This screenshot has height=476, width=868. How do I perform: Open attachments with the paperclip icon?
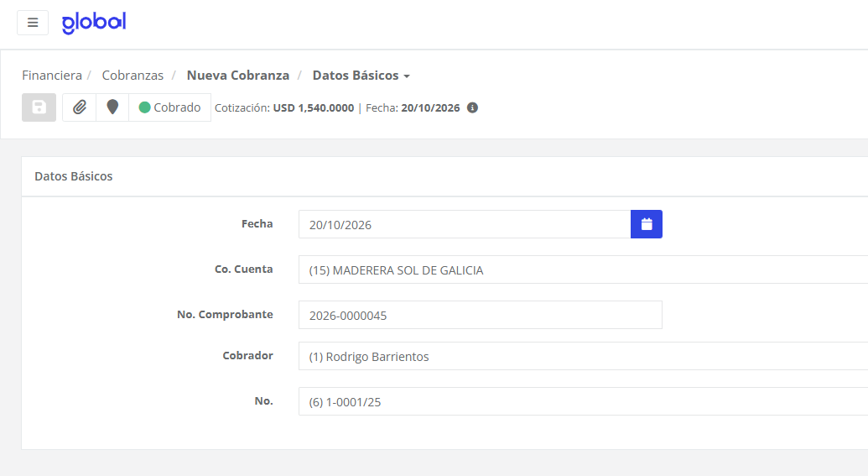79,107
